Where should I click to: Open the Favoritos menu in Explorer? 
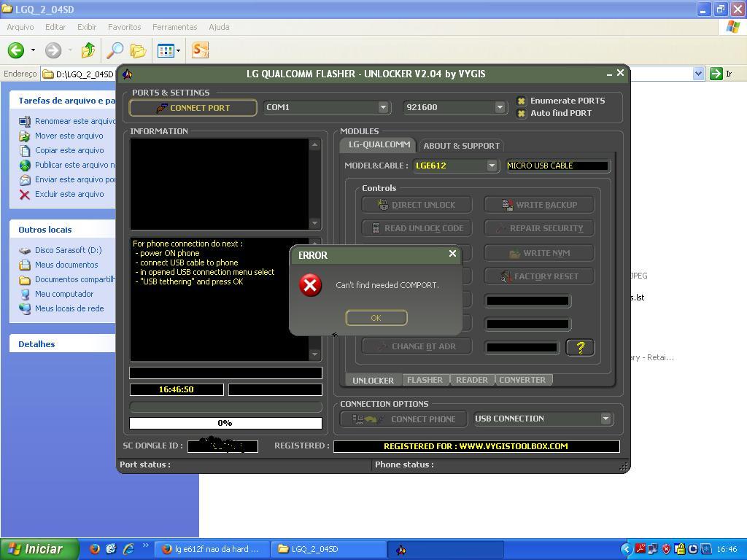point(124,27)
